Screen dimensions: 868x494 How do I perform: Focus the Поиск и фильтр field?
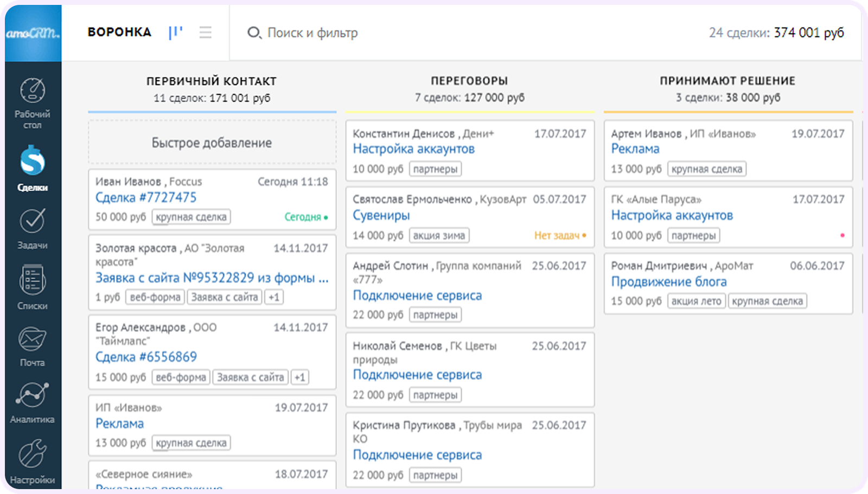click(312, 33)
